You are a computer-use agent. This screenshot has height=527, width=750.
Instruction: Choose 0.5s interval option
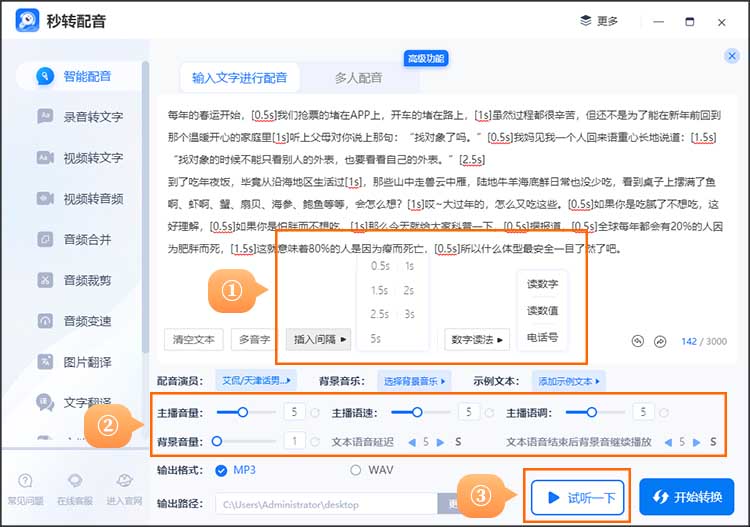[x=380, y=266]
